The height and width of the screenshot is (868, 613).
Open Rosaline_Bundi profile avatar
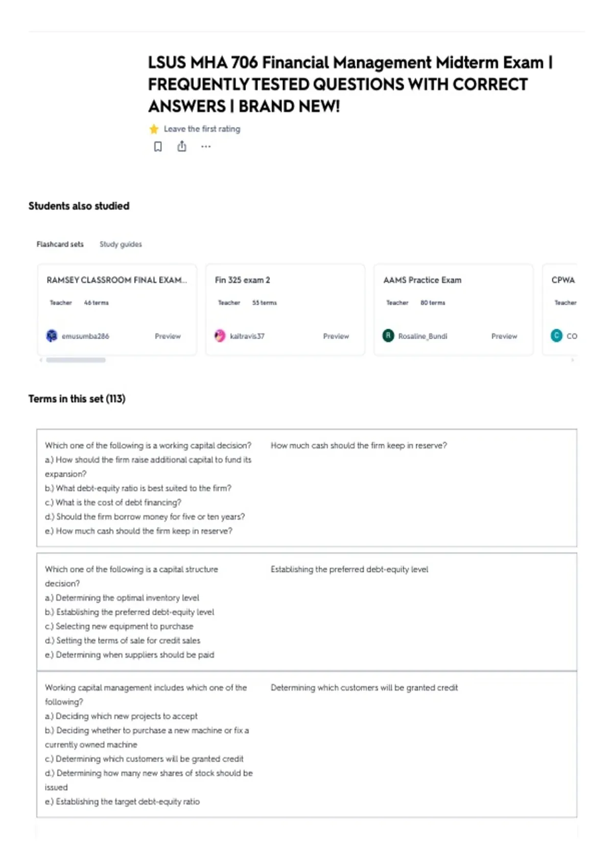click(388, 335)
